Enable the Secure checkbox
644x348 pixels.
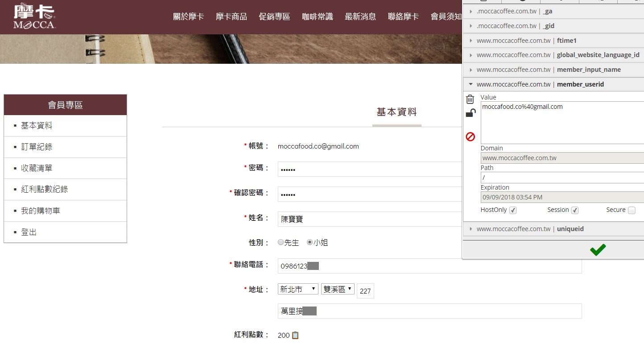[632, 210]
